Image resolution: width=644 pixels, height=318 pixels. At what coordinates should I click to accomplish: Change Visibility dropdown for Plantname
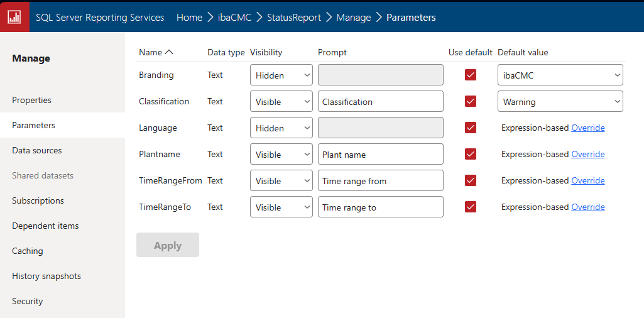281,155
